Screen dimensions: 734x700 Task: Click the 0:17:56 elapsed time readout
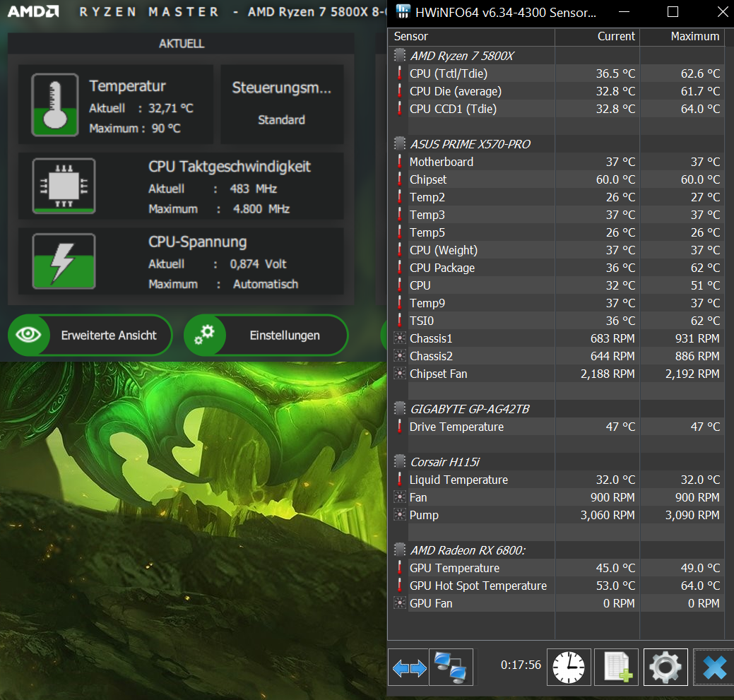[x=521, y=665]
